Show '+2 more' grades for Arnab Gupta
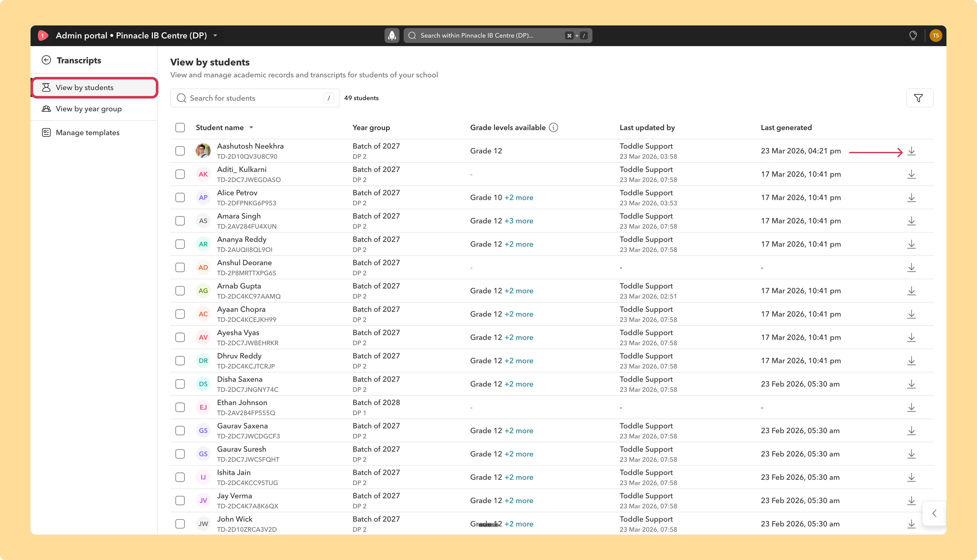977x560 pixels. [x=519, y=291]
